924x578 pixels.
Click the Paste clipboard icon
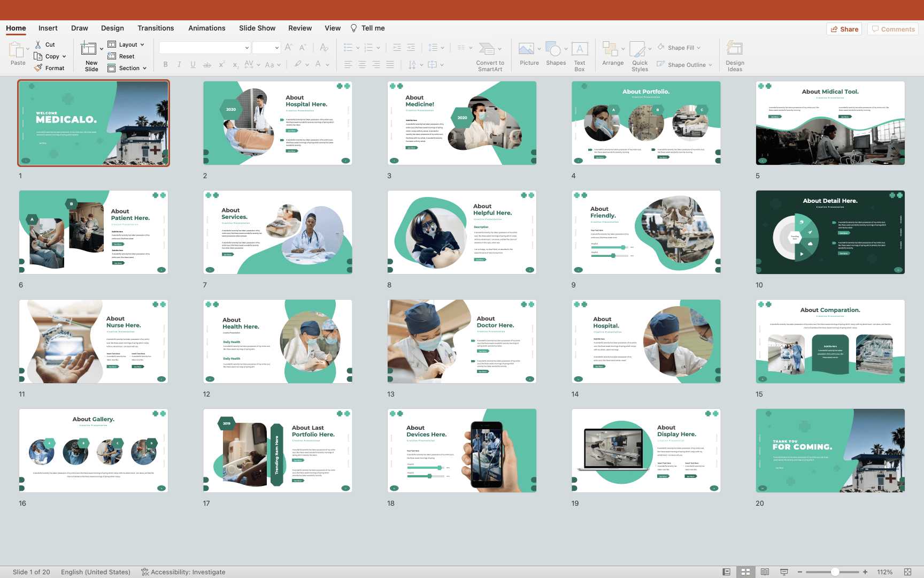point(16,50)
